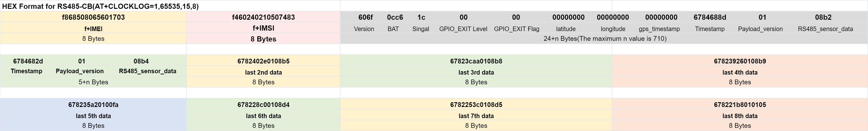Select the Version value 606f

(x=366, y=17)
